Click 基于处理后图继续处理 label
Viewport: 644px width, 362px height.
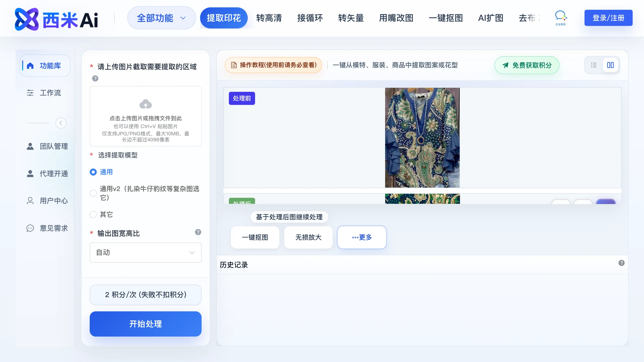tap(289, 217)
